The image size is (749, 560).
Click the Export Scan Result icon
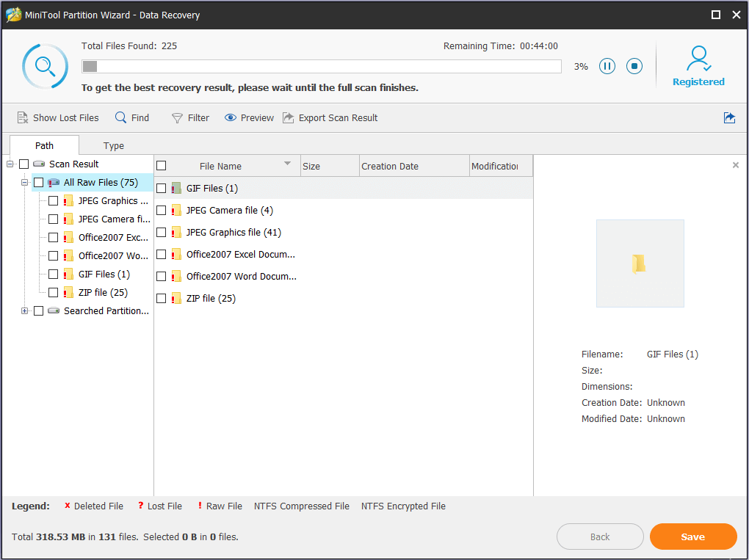point(288,117)
